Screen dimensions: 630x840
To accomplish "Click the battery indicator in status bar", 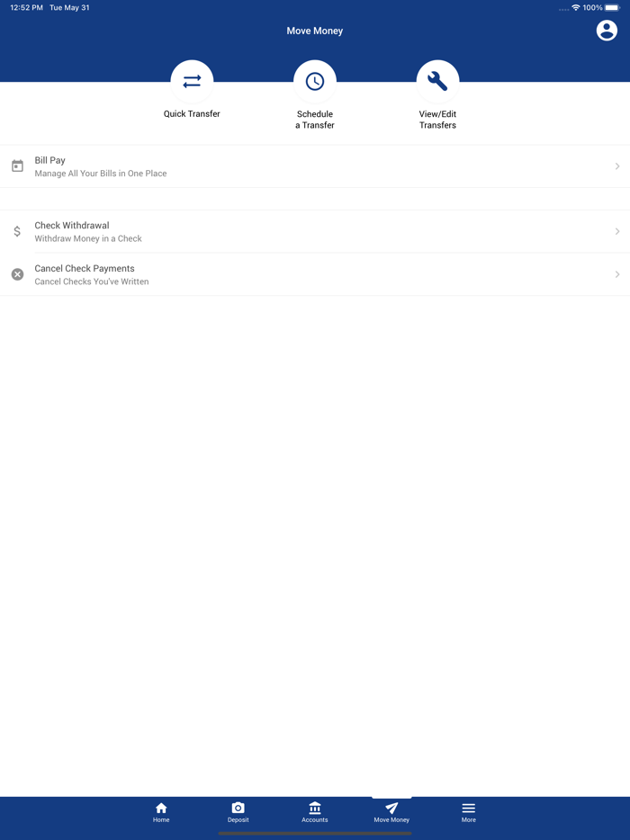I will point(612,8).
